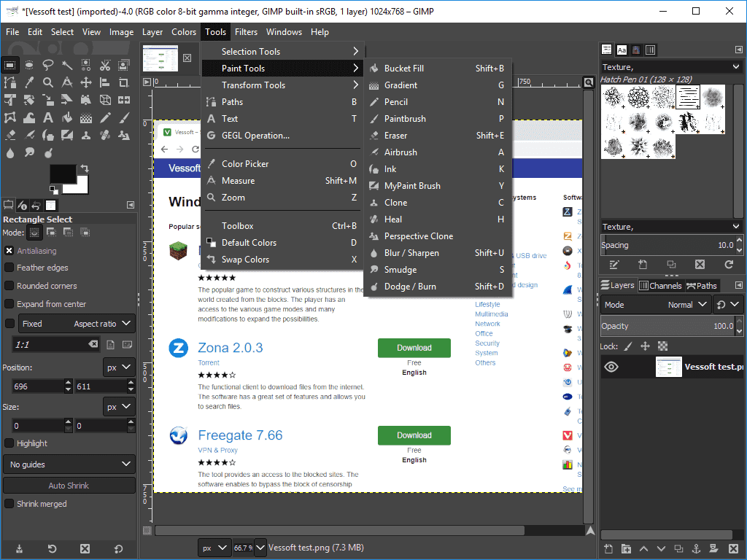Pick the Free Select lasso tool

click(47, 65)
